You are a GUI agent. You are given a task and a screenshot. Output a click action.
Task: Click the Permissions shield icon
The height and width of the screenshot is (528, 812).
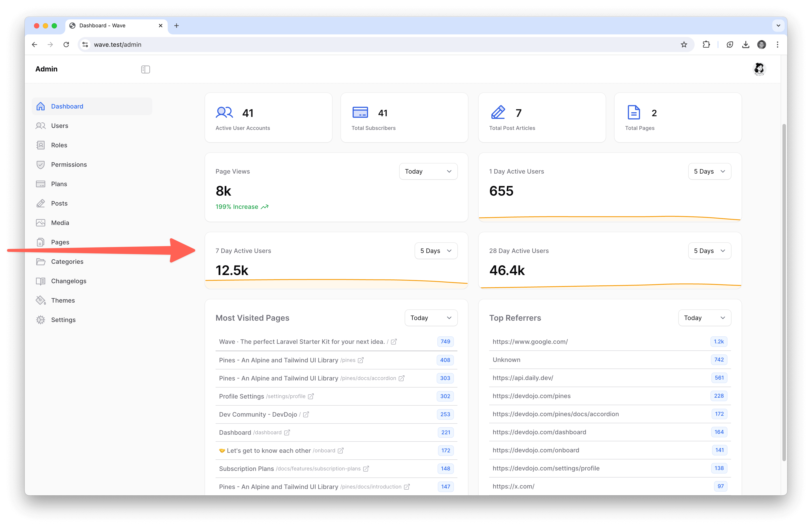click(41, 165)
